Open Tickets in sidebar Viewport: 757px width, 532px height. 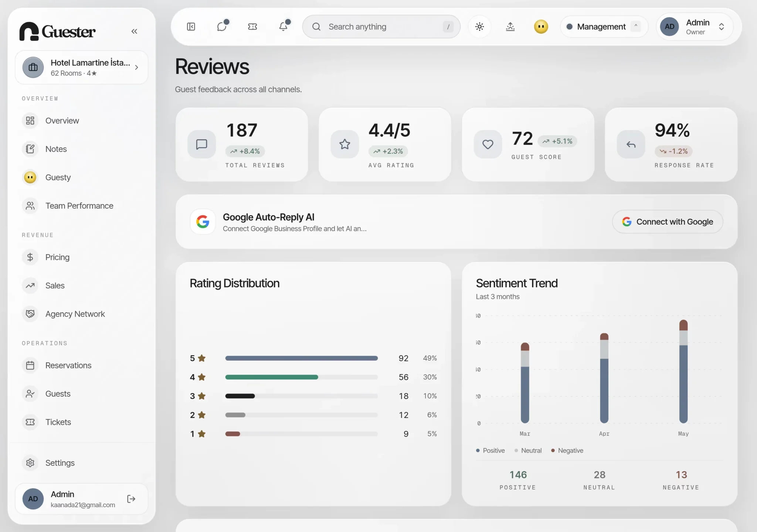[81, 422]
